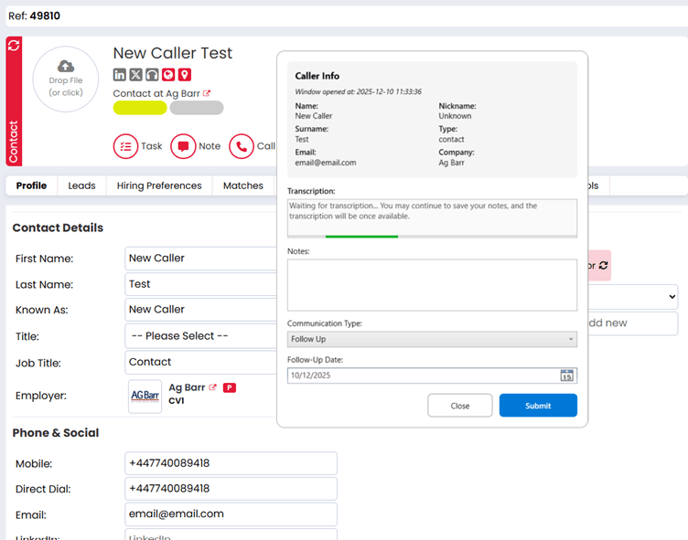Screen dimensions: 688x540
Task: Open the Hiring Preferences tab
Action: coord(158,186)
